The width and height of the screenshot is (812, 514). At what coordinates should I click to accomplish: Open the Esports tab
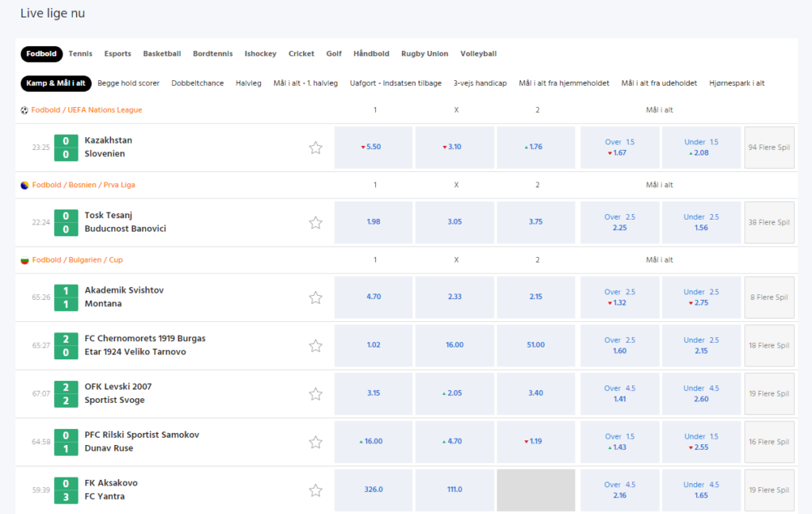tap(117, 54)
